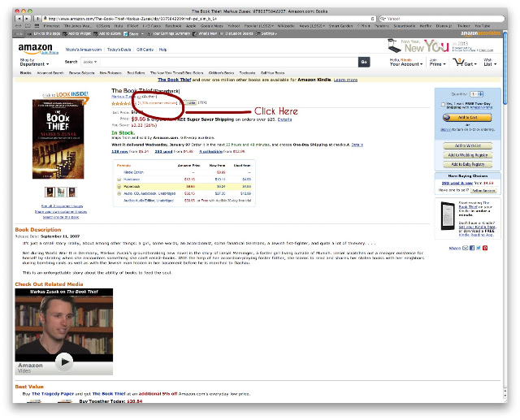Open the customer reviews link
Screen dimensions: 520x420
(x=158, y=103)
